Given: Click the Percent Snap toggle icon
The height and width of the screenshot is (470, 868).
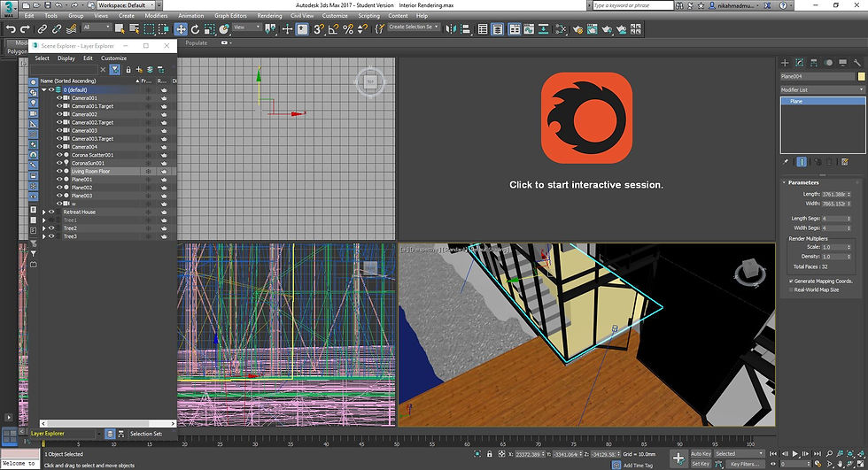Looking at the screenshot, I should (x=347, y=28).
